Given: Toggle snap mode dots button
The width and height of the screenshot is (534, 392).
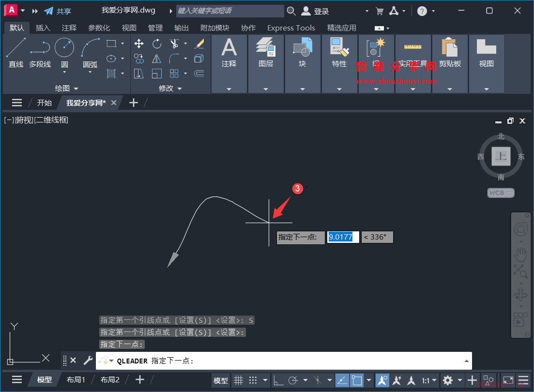Looking at the screenshot, I should pyautogui.click(x=253, y=380).
